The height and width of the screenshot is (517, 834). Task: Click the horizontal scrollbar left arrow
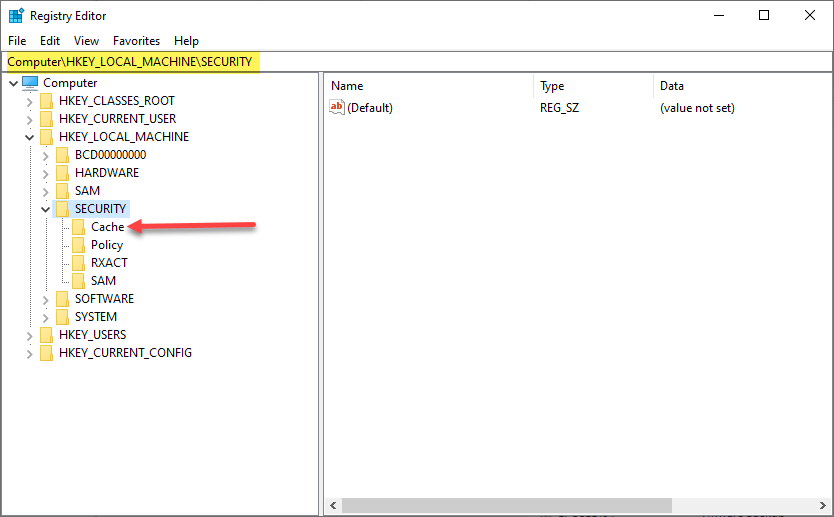[333, 505]
